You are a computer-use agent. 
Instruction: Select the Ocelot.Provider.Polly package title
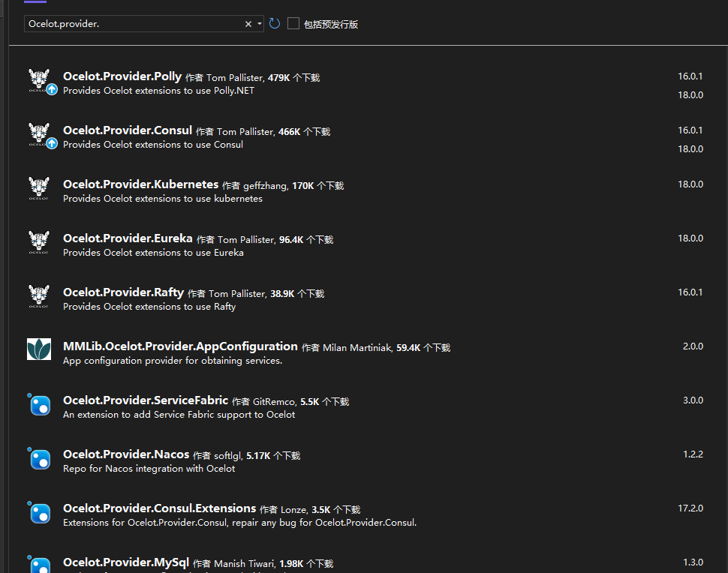122,76
